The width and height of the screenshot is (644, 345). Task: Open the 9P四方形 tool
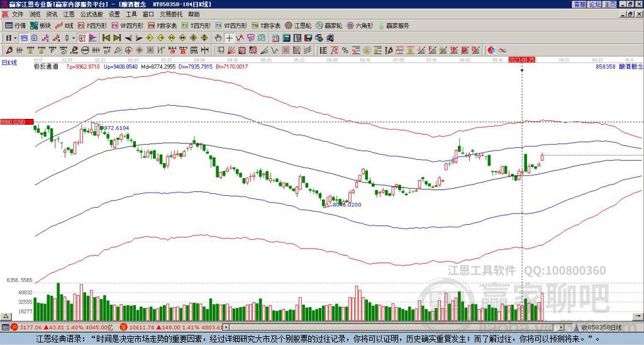coord(127,25)
